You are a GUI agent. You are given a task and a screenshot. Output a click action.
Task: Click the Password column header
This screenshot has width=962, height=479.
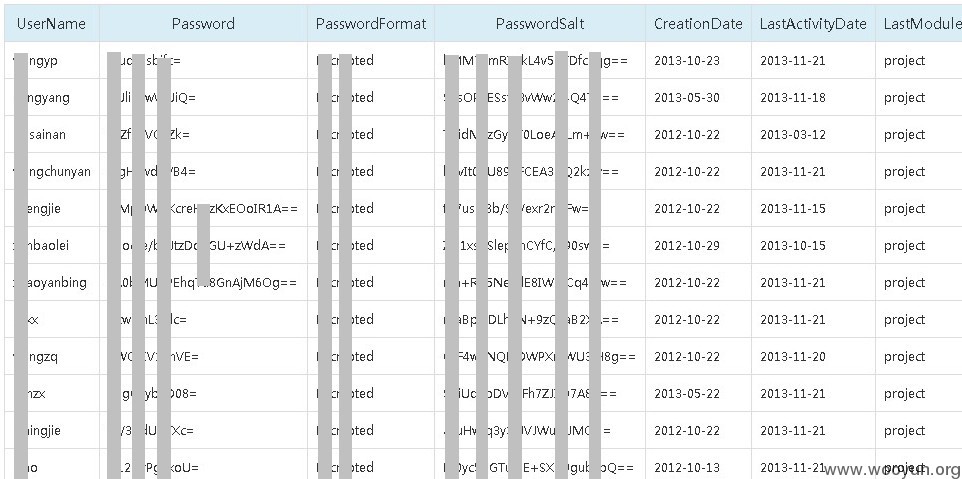tap(203, 24)
